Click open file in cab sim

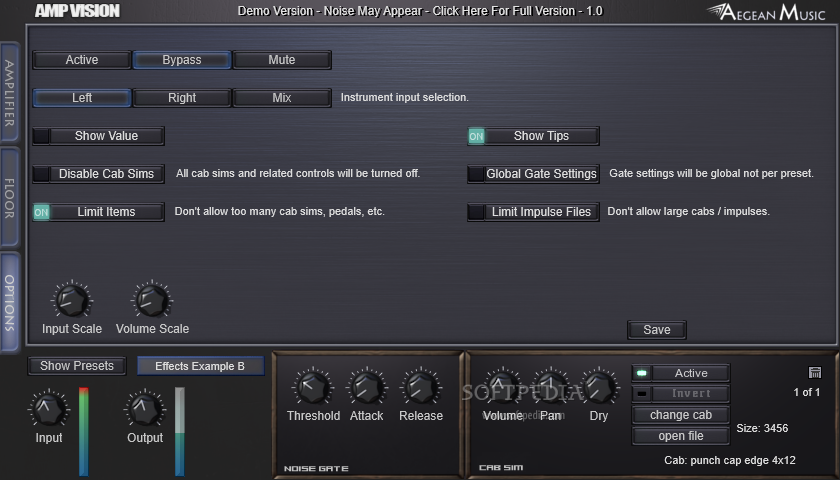click(x=681, y=436)
